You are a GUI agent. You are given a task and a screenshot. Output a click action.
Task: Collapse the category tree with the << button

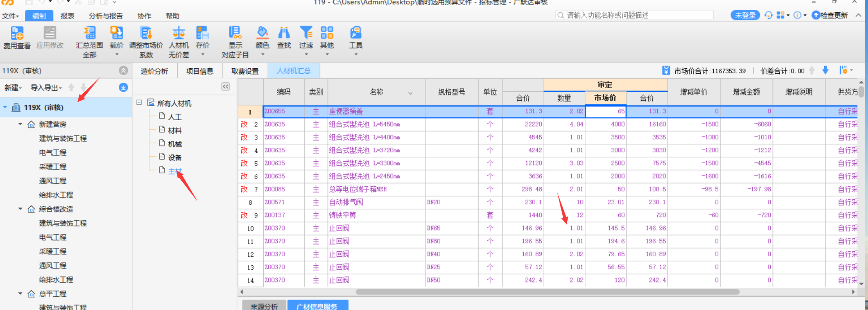click(x=226, y=86)
